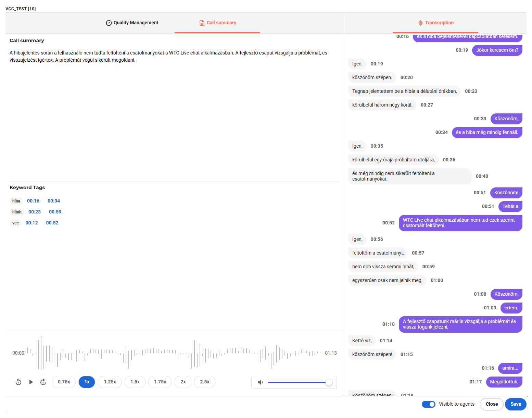The image size is (532, 418).
Task: Switch to the Call summary tab
Action: click(x=217, y=23)
